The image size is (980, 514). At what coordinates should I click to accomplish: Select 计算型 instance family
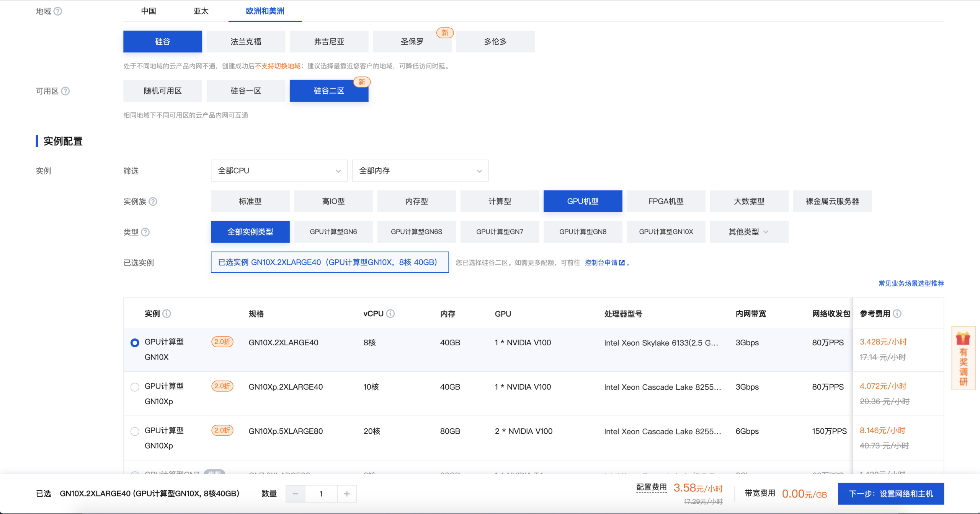(x=500, y=201)
